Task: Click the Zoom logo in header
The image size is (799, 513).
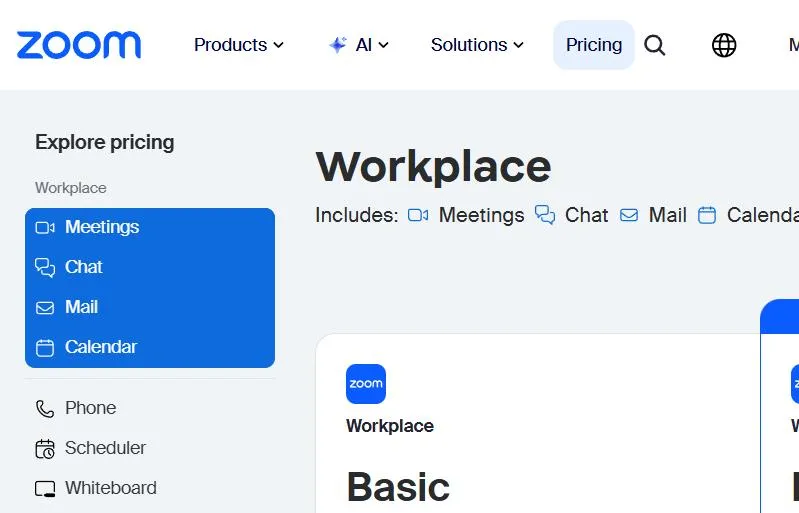Action: coord(78,45)
